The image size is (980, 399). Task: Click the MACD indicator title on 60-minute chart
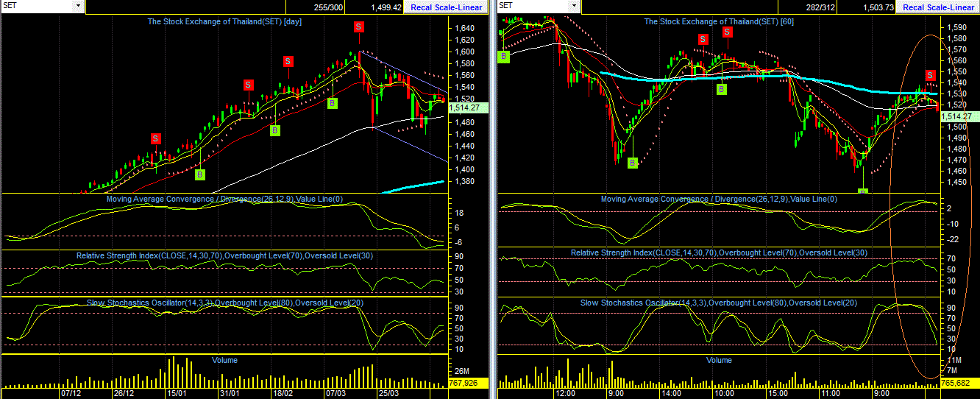click(x=719, y=199)
